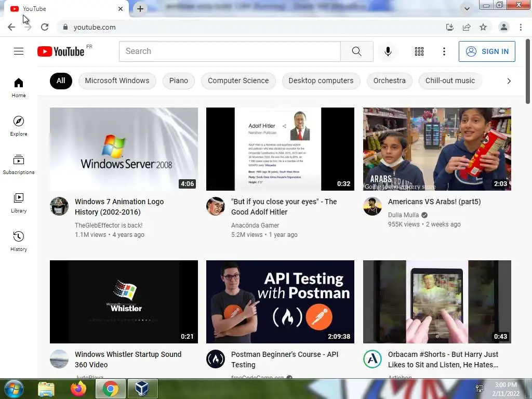This screenshot has height=399, width=532.
Task: Open History in sidebar
Action: tap(19, 241)
